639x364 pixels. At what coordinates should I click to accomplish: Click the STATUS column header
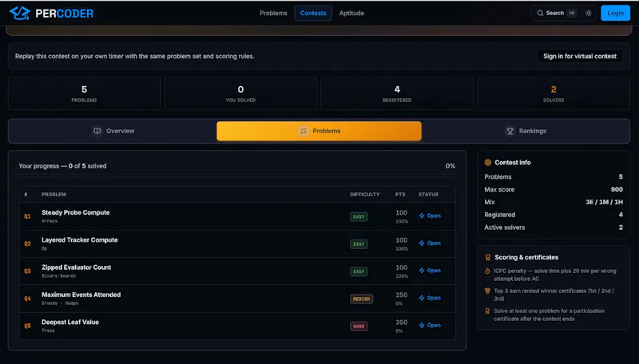[428, 195]
